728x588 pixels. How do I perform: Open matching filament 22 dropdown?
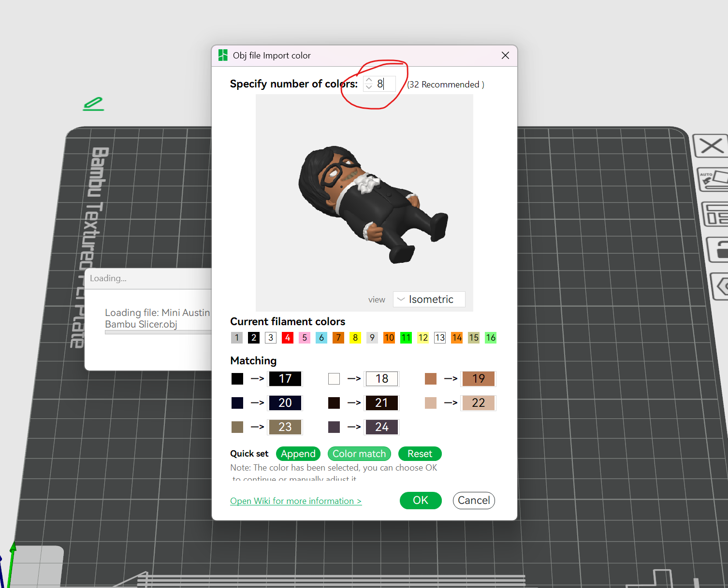point(479,403)
